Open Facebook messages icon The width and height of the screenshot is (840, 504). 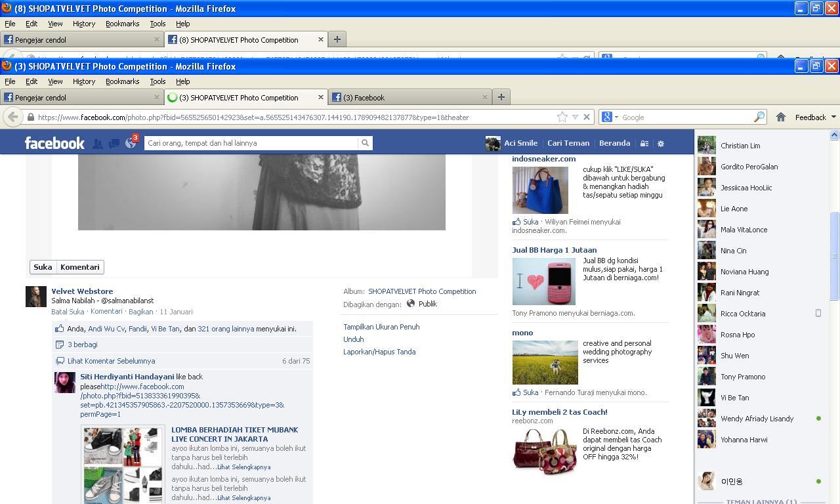114,143
